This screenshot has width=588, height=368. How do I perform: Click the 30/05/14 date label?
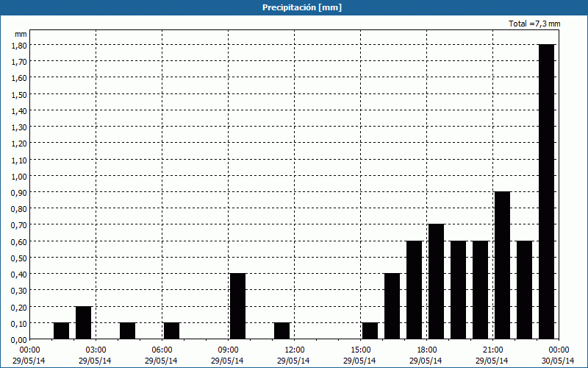[558, 361]
